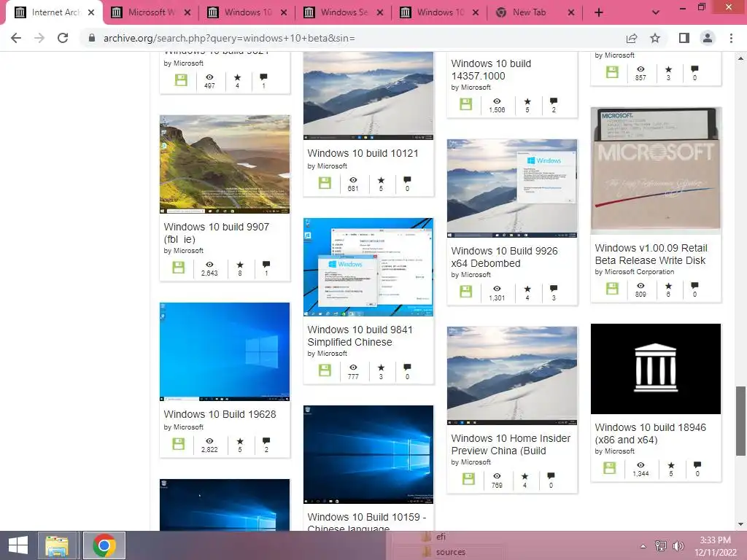Bookmark this page with the star icon
747x560 pixels.
tap(655, 38)
